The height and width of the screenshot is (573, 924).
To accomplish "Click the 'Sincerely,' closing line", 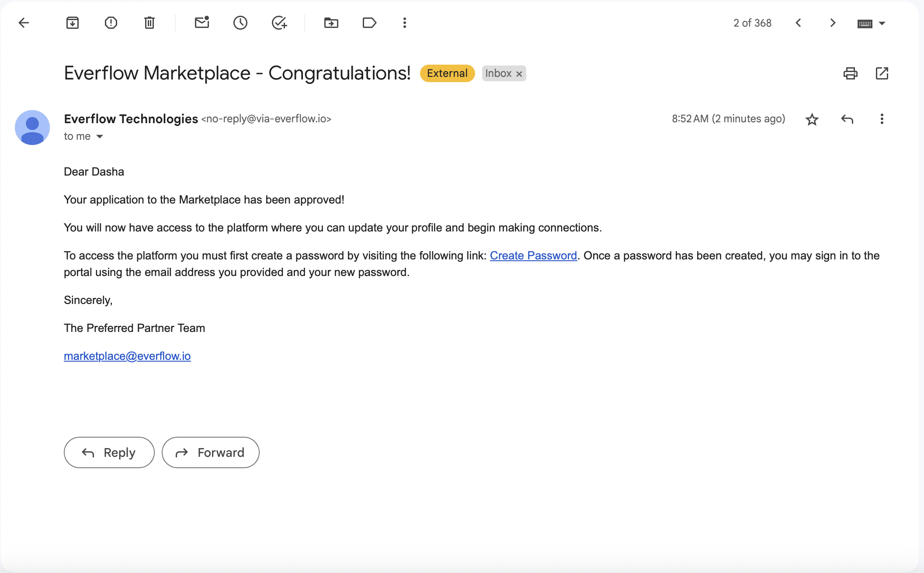I will click(x=88, y=300).
